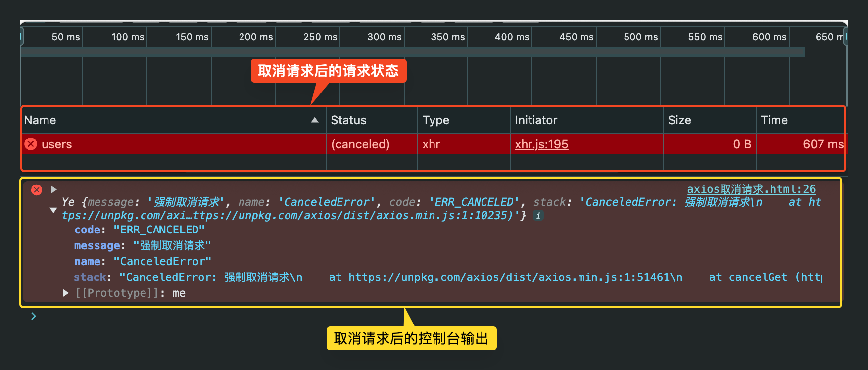The image size is (868, 370).
Task: Click the sort arrow in the Name column
Action: click(314, 120)
